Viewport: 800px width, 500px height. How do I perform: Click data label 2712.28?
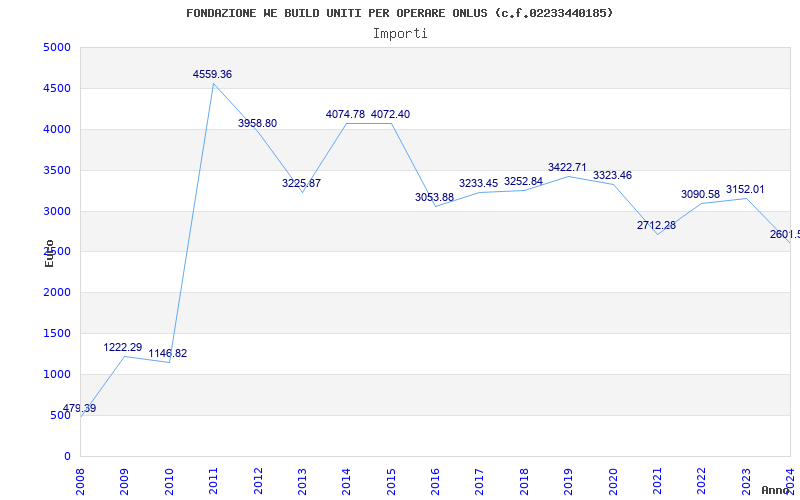[x=656, y=226]
